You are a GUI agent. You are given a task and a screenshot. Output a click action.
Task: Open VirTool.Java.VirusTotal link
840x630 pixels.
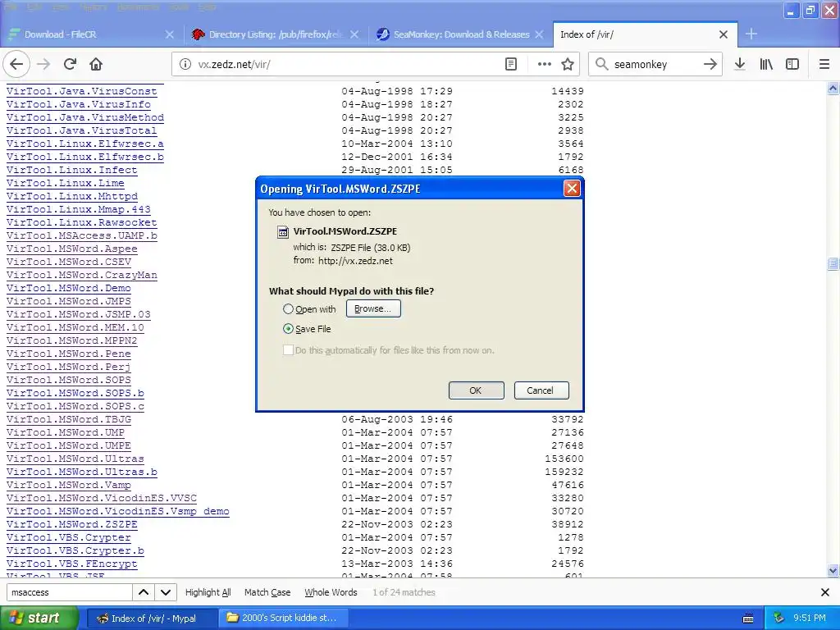[x=81, y=130]
